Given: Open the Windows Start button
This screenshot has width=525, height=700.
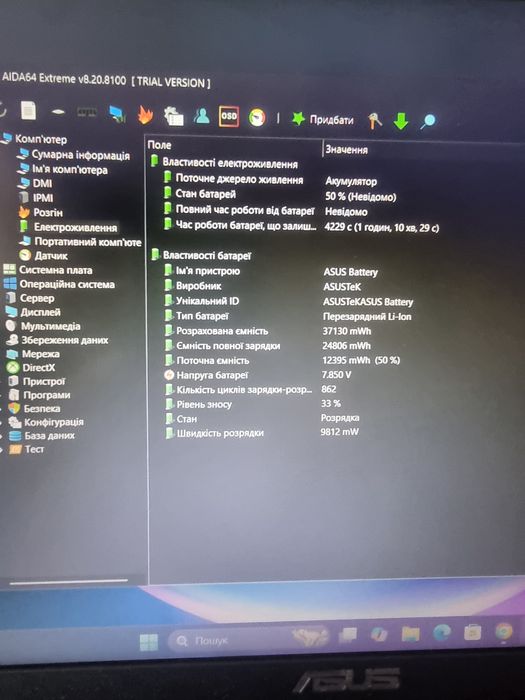Looking at the screenshot, I should tap(149, 642).
